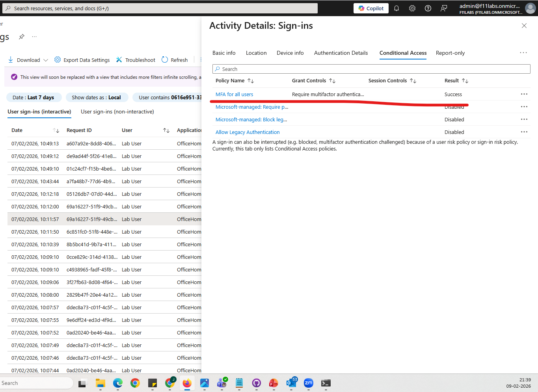Open the help question-mark menu
The width and height of the screenshot is (538, 392).
(428, 8)
